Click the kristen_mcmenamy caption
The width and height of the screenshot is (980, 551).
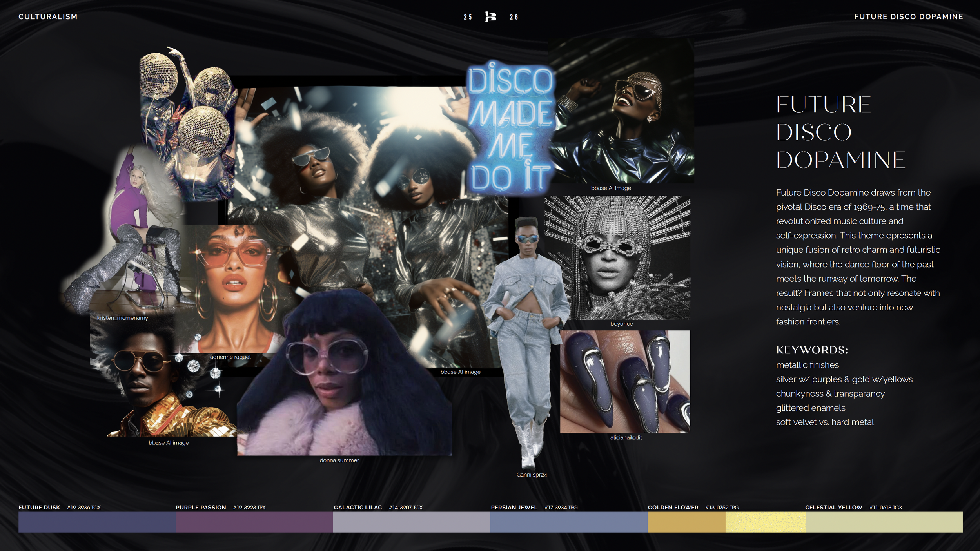coord(123,318)
